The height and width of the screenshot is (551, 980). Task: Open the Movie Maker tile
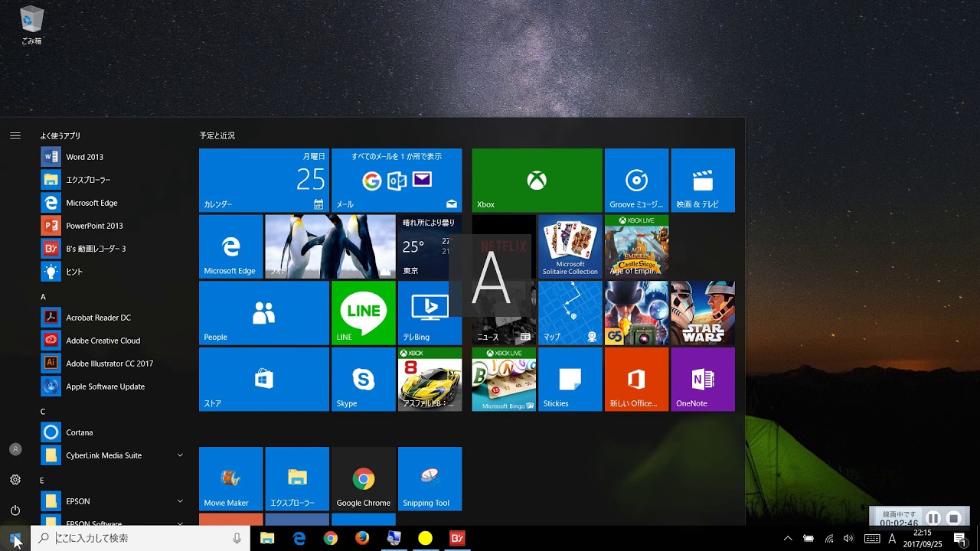point(230,479)
